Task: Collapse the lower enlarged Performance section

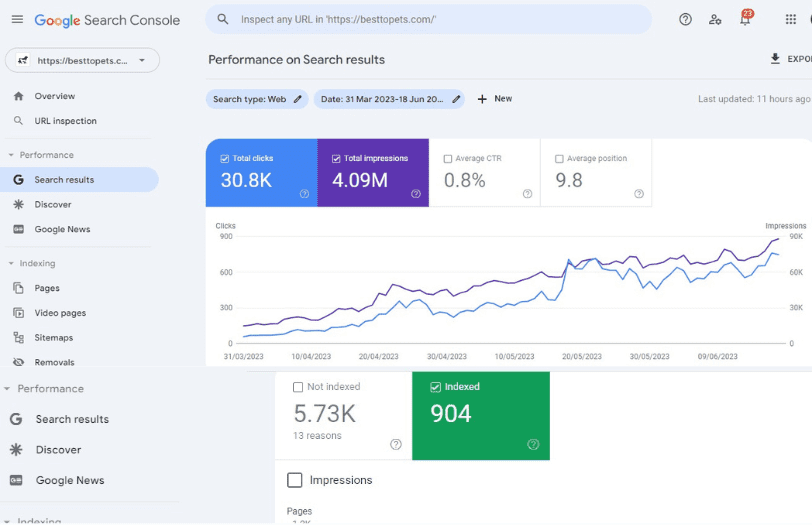Action: pyautogui.click(x=7, y=388)
